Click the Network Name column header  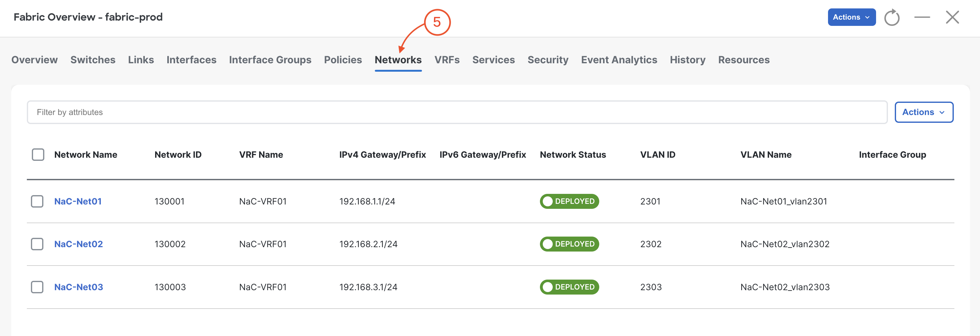[86, 155]
